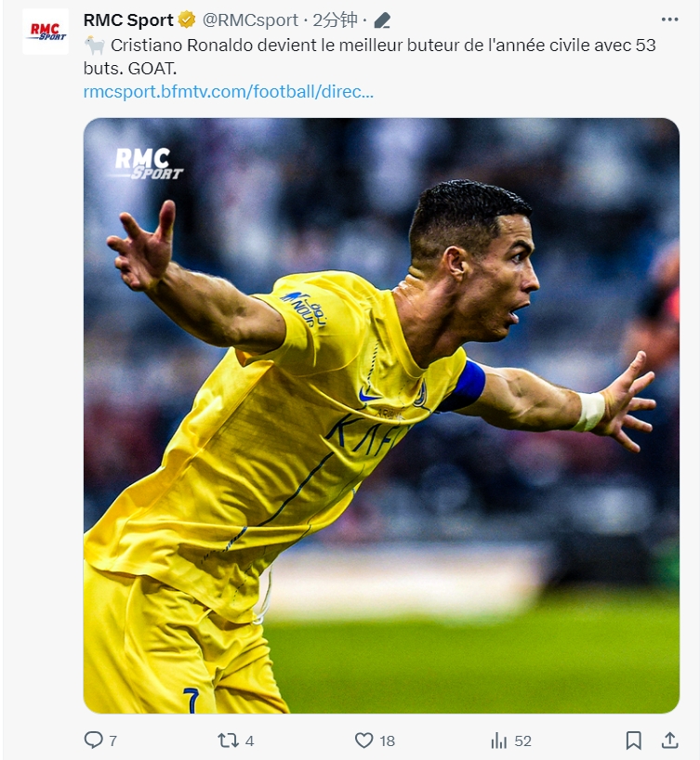Viewport: 700px width, 760px height.
Task: Click the tweet text about Ronaldo
Action: tap(370, 57)
